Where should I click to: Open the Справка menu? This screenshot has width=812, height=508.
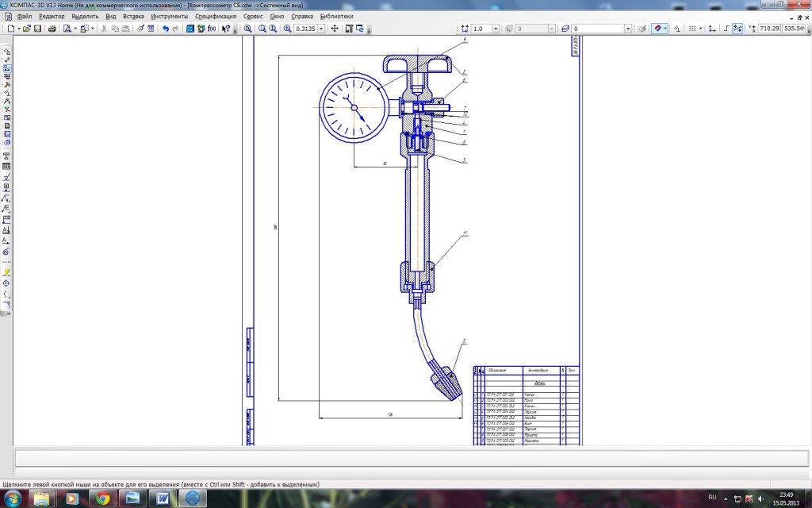coord(302,16)
